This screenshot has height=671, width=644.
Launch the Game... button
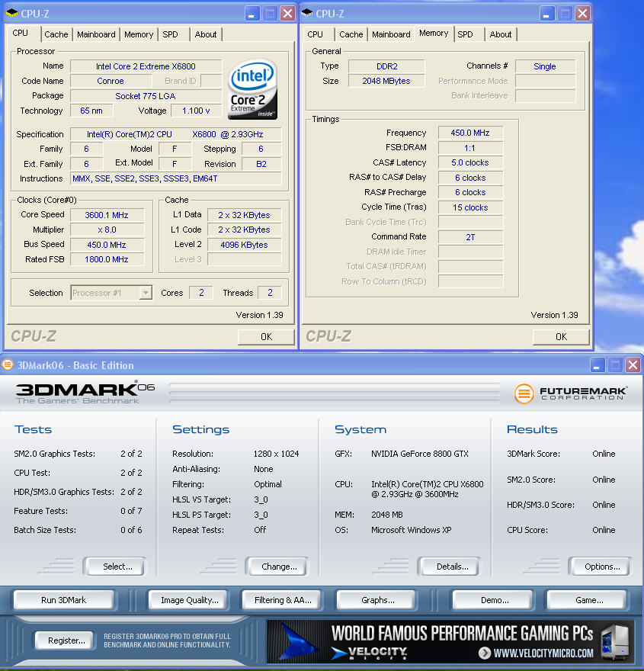point(587,600)
